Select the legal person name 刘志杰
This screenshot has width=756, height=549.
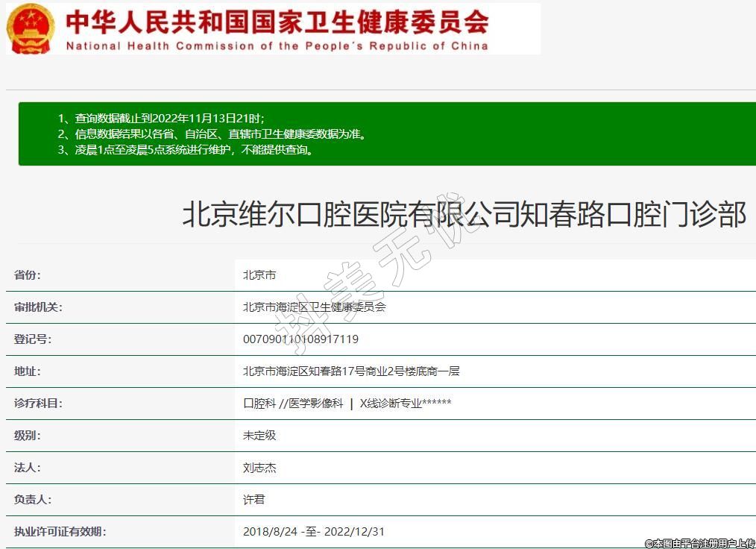pyautogui.click(x=259, y=468)
